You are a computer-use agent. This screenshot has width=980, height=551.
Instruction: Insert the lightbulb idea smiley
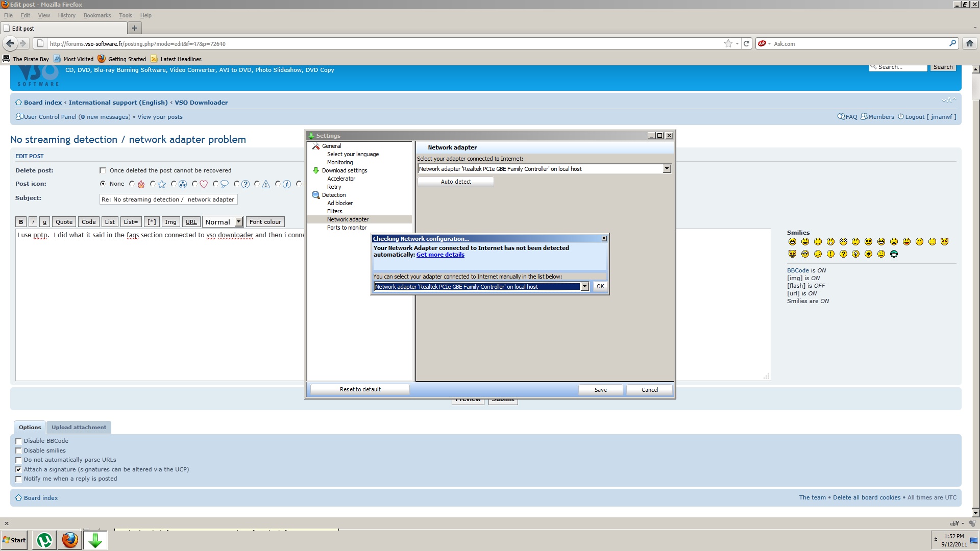pyautogui.click(x=856, y=254)
